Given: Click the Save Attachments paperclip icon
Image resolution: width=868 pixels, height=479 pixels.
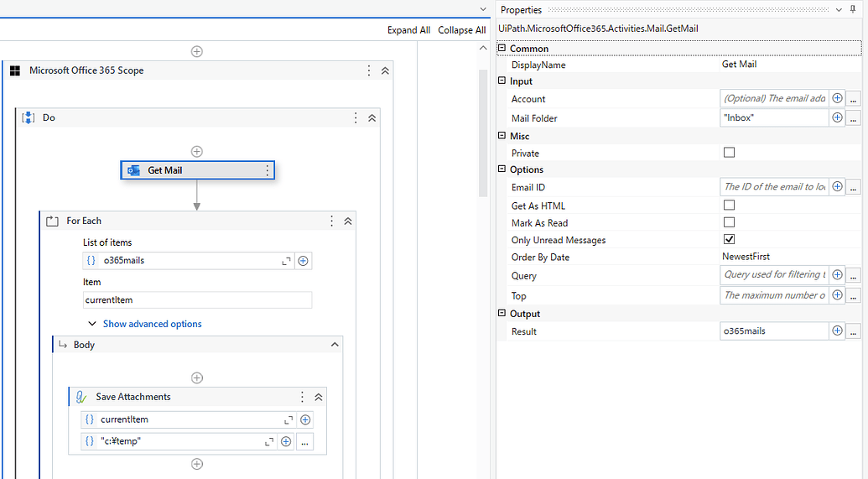Looking at the screenshot, I should [x=81, y=397].
